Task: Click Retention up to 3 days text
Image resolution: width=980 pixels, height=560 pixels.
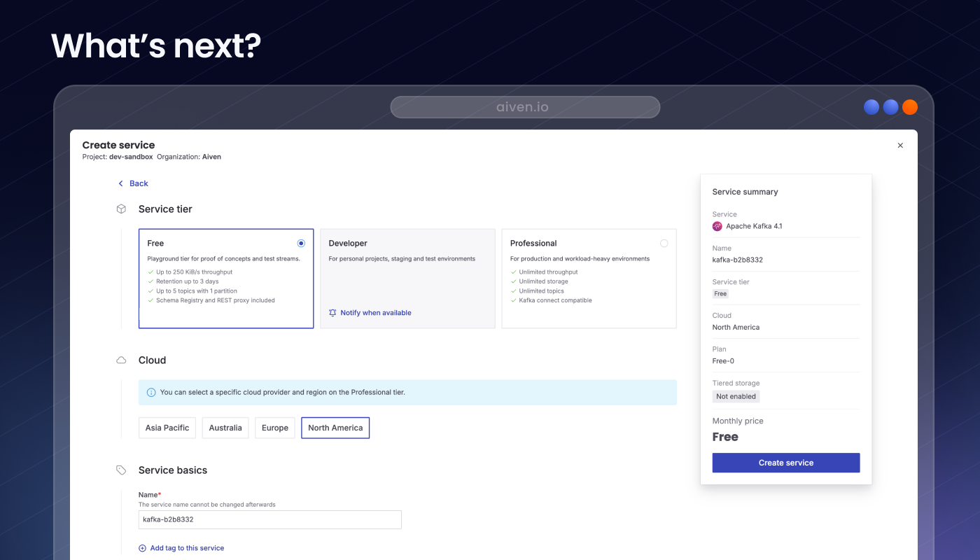Action: (188, 281)
